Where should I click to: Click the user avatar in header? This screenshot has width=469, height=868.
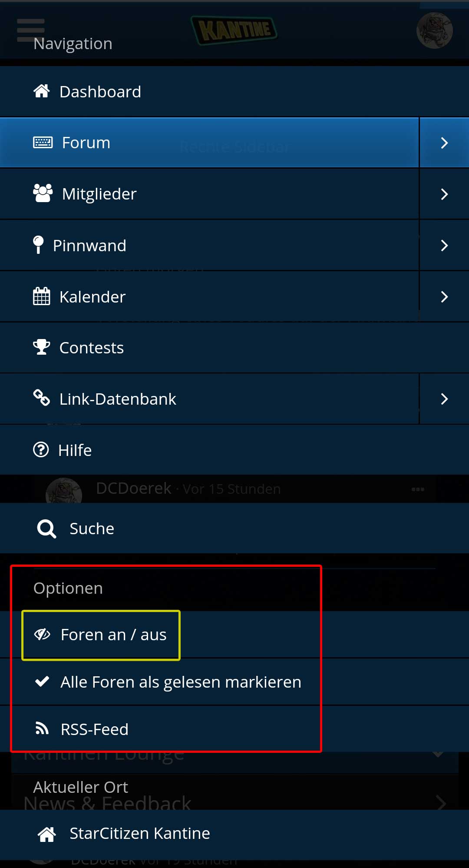(434, 30)
